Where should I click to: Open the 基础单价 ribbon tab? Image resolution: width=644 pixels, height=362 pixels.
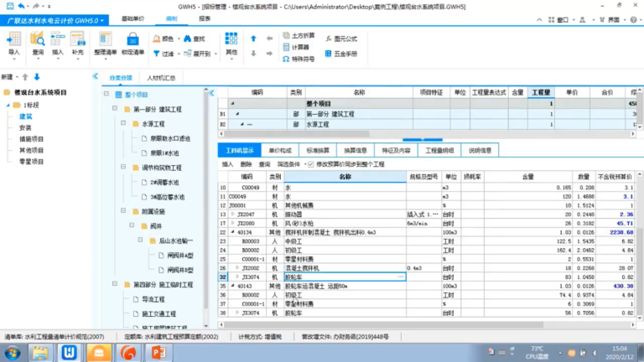coord(132,18)
